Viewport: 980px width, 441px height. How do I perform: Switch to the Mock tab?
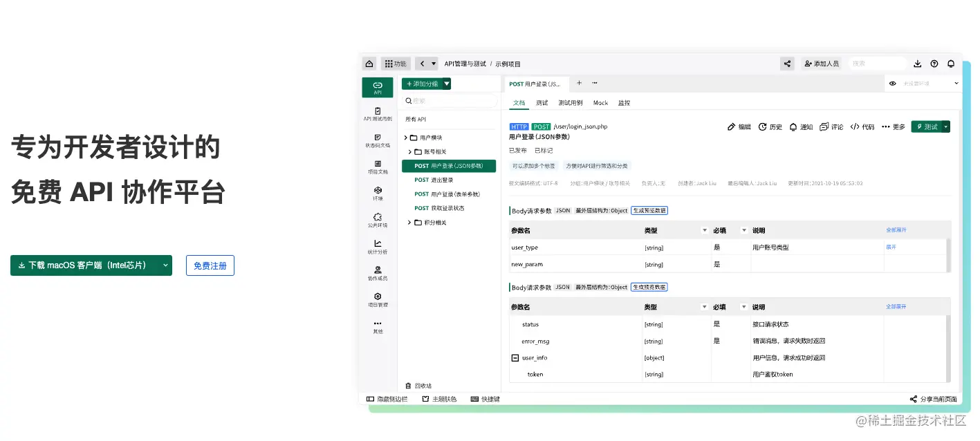[x=600, y=103]
